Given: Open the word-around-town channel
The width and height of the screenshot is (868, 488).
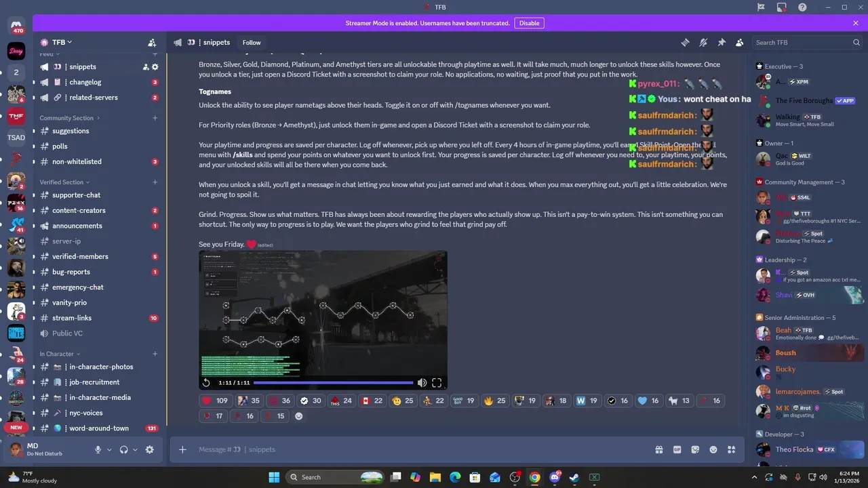Looking at the screenshot, I should click(99, 428).
